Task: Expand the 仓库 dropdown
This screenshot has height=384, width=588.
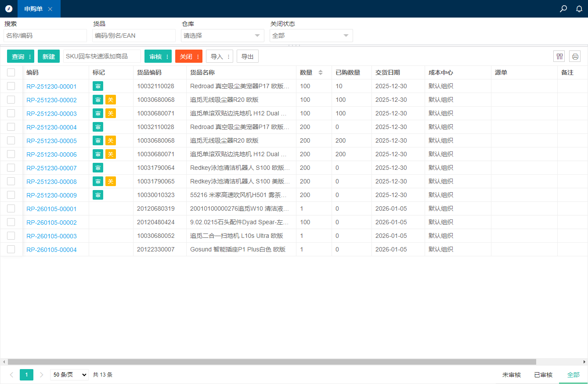Action: click(222, 36)
